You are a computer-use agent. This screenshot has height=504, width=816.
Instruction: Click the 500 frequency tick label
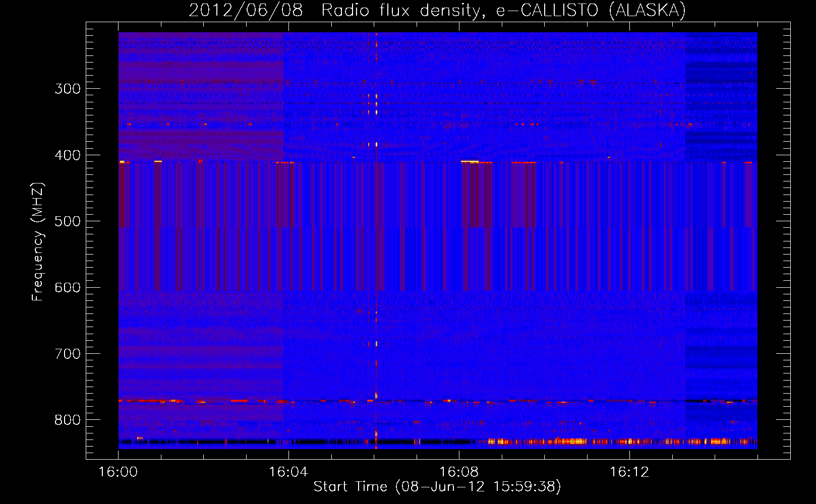click(x=68, y=221)
